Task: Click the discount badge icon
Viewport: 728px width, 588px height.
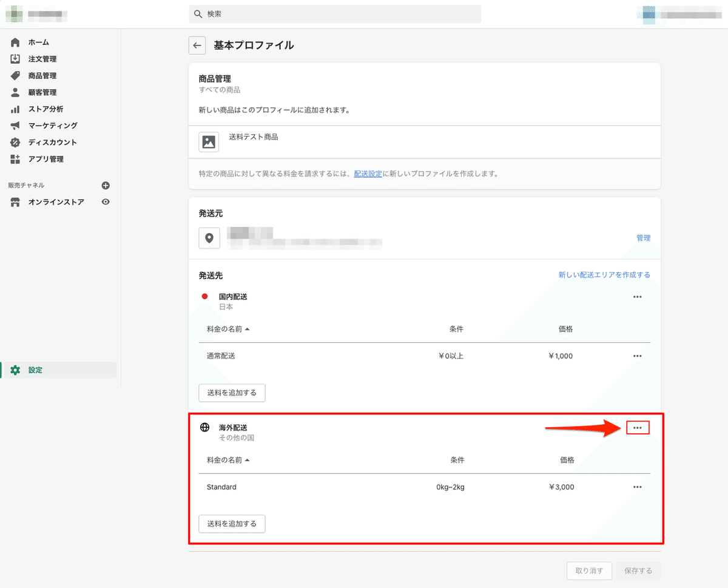Action: pos(16,143)
